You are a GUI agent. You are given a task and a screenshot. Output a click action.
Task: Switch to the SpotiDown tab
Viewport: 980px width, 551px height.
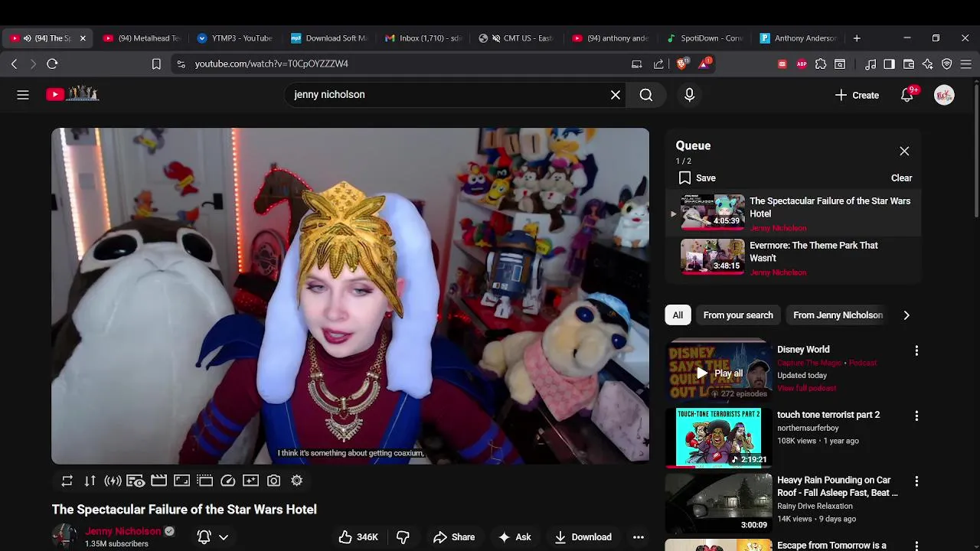[705, 38]
